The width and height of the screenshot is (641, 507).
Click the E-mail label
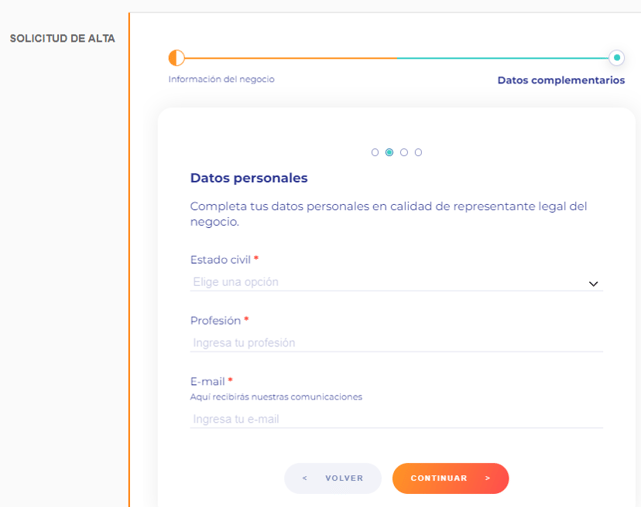pos(208,381)
